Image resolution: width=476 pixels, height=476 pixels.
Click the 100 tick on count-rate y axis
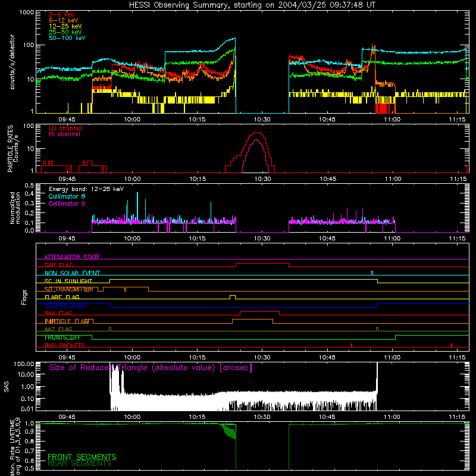[28, 45]
